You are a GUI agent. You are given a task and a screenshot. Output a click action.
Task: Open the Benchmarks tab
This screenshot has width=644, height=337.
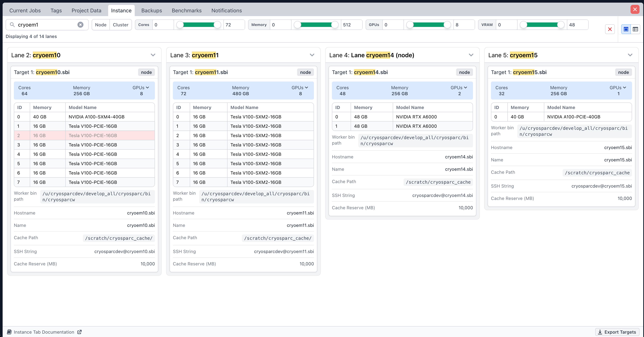pyautogui.click(x=187, y=10)
